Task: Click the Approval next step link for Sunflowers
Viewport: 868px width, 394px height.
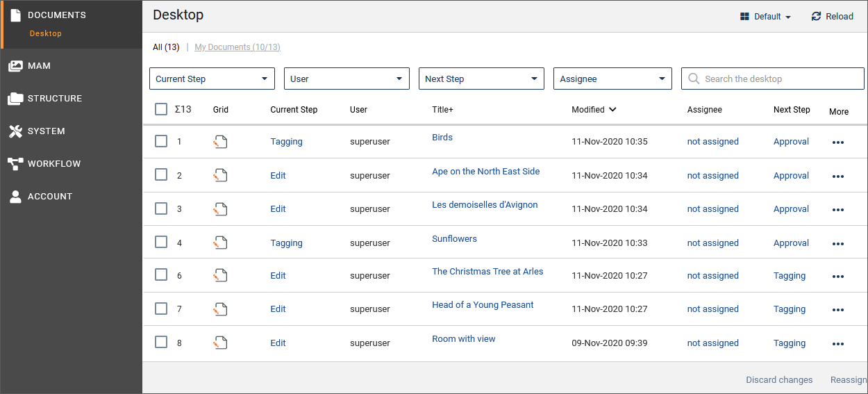Action: pyautogui.click(x=792, y=243)
